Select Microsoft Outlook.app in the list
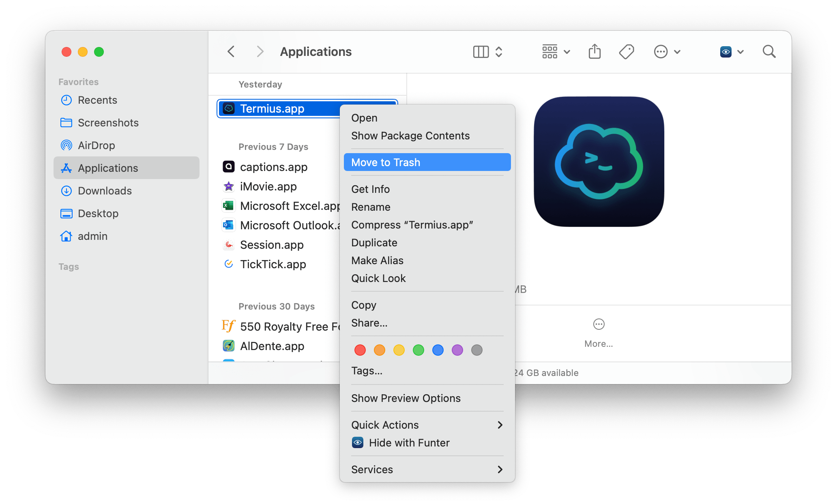This screenshot has width=837, height=504. tap(280, 225)
